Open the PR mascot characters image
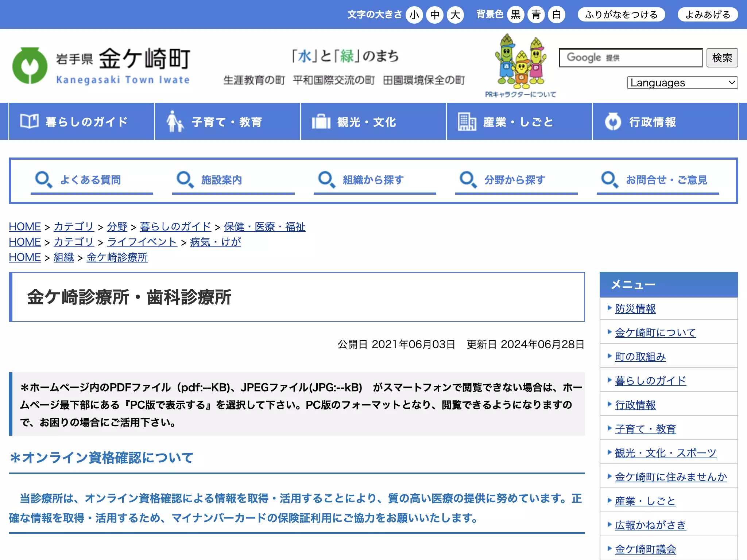This screenshot has height=560, width=747. (520, 61)
